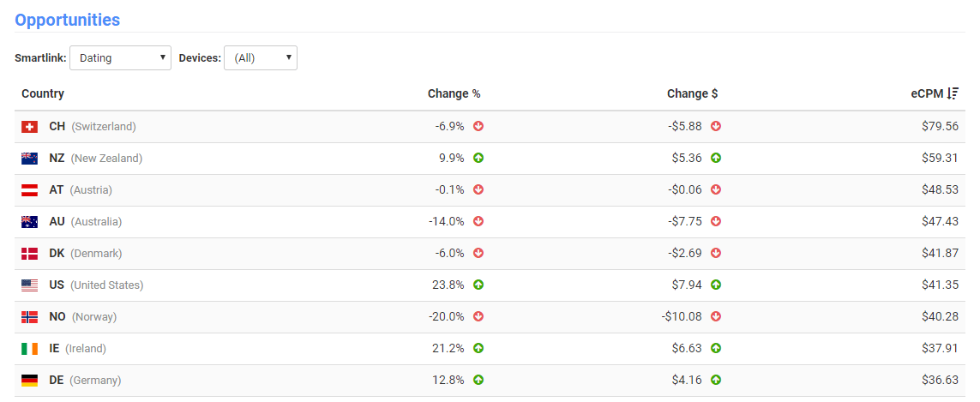Screen dimensions: 980x402
Task: Click the United States flag icon
Action: tap(29, 285)
